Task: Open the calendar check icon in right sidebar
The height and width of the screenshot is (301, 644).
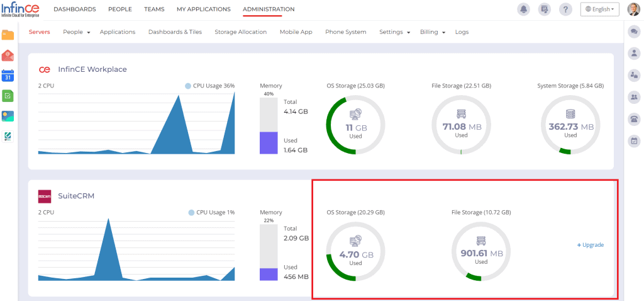Action: (x=634, y=142)
